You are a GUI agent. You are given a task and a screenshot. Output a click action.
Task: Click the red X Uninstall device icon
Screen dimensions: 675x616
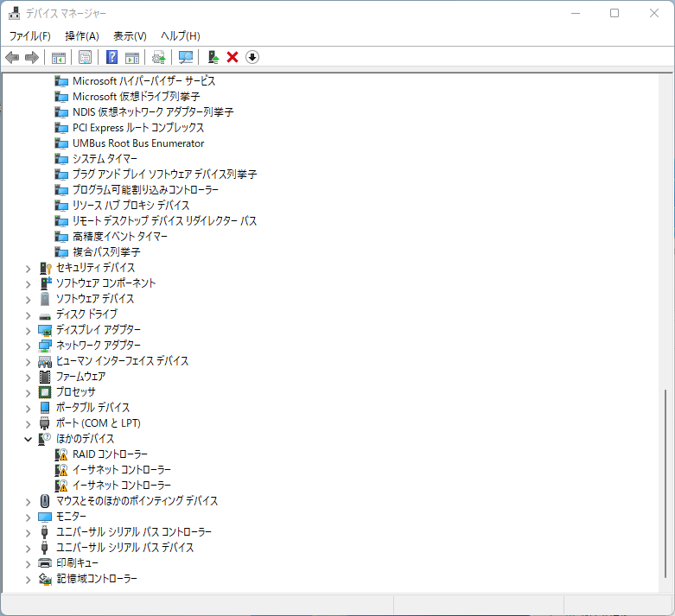tap(232, 57)
